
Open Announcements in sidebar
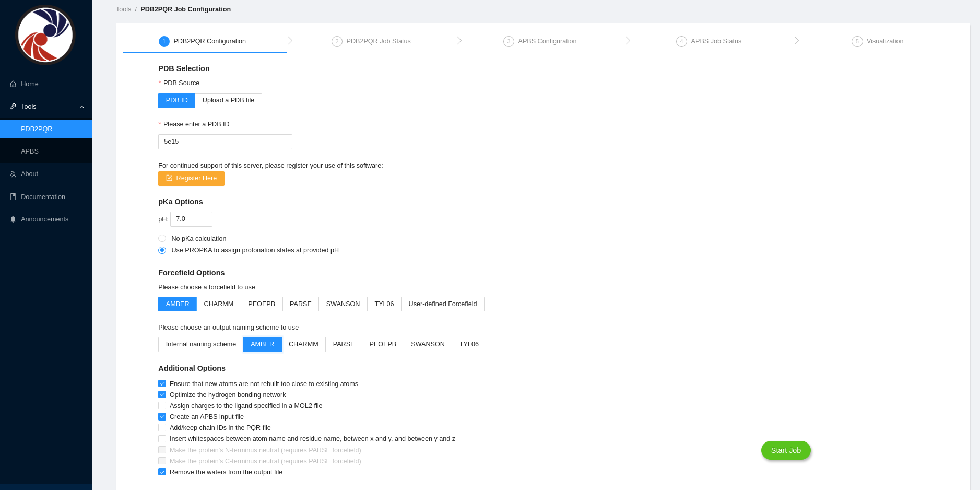click(x=46, y=219)
